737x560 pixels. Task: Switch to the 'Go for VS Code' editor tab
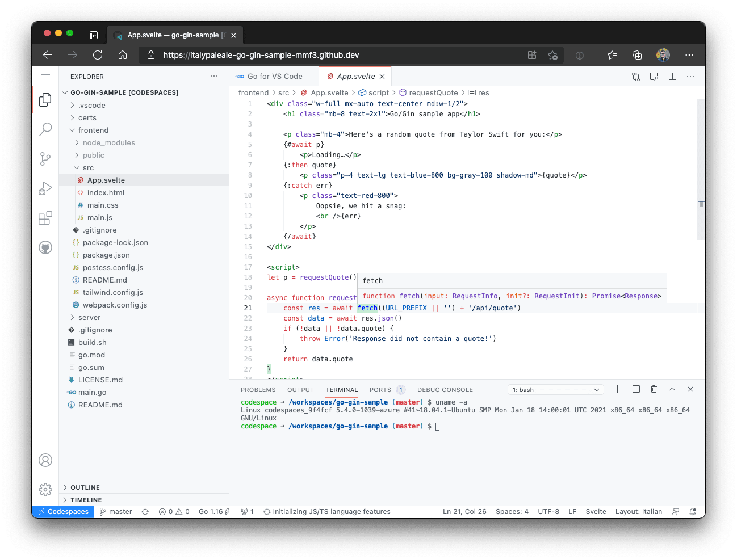click(x=274, y=77)
